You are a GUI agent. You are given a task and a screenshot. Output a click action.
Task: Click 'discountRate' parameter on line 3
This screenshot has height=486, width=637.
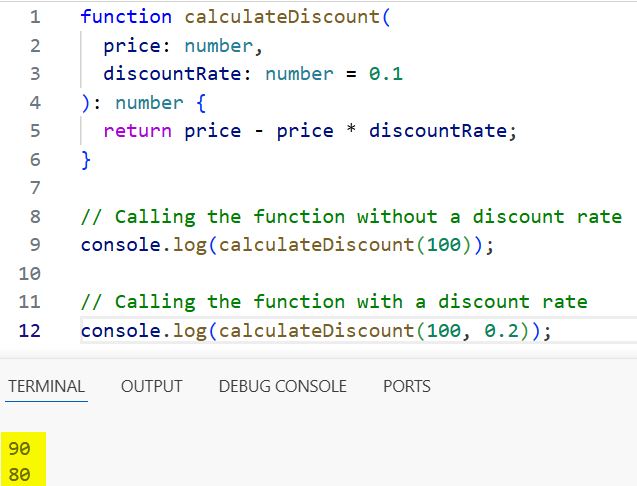[x=172, y=74]
